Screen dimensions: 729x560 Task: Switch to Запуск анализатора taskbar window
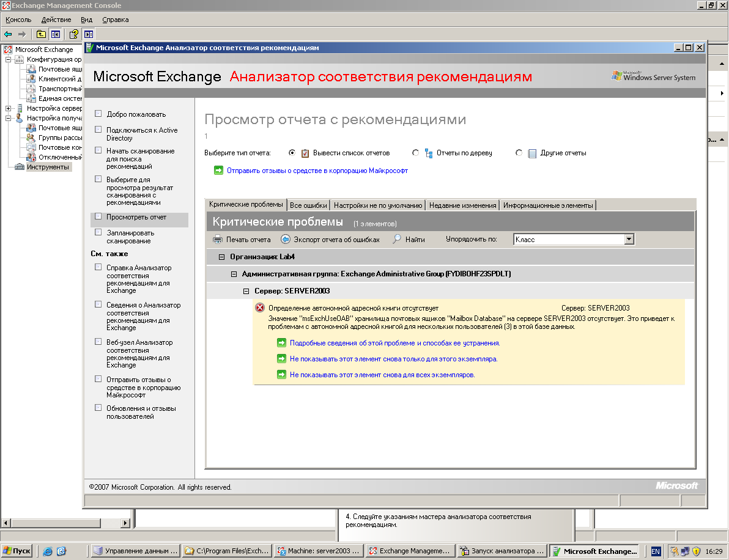(x=501, y=551)
